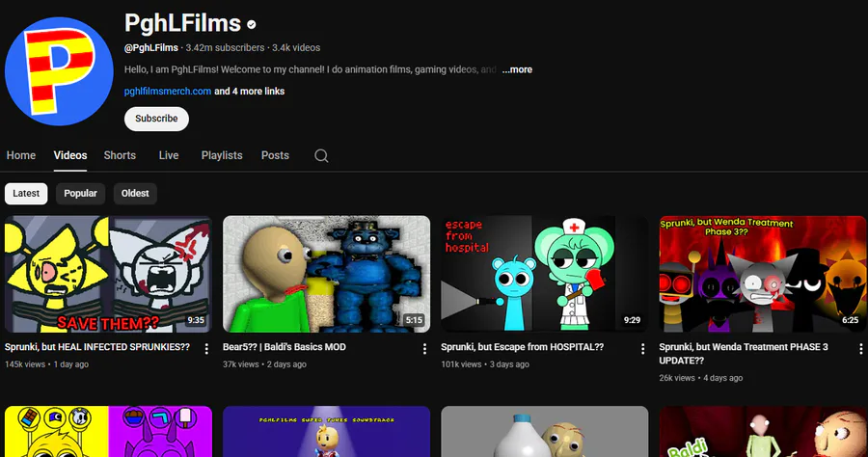
Task: Click the verified badge next to PghLFilms
Action: (x=252, y=24)
